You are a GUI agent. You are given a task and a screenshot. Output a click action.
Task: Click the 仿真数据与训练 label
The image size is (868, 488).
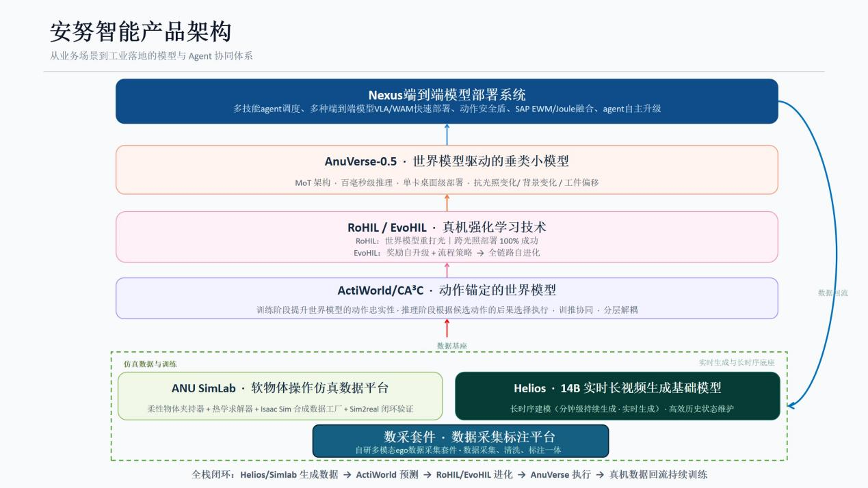tap(150, 364)
